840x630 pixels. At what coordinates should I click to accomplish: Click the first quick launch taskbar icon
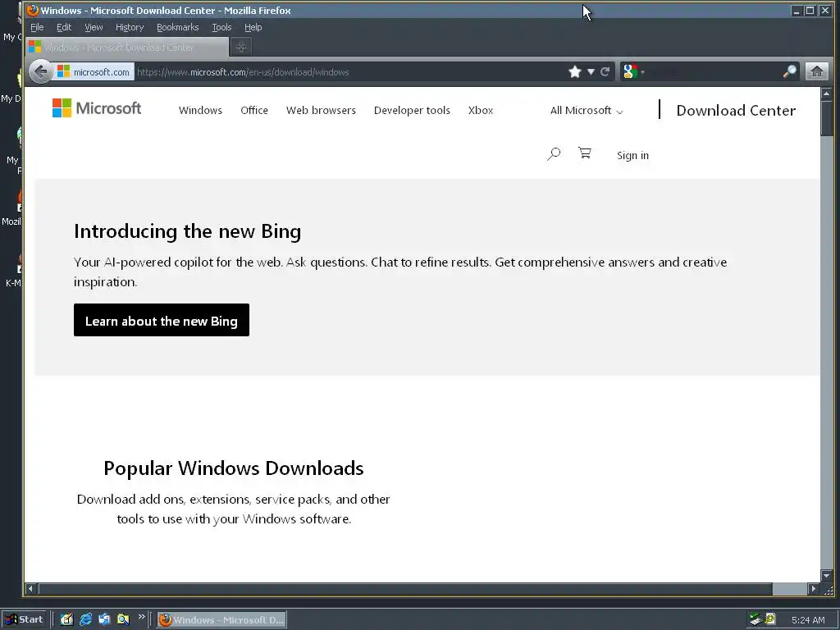click(x=66, y=619)
